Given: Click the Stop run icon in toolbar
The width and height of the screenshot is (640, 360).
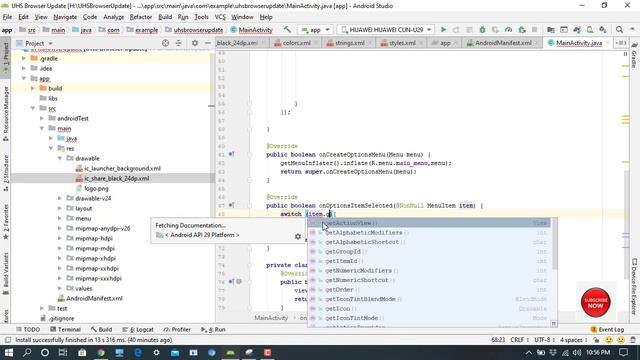Looking at the screenshot, I should click(x=534, y=30).
